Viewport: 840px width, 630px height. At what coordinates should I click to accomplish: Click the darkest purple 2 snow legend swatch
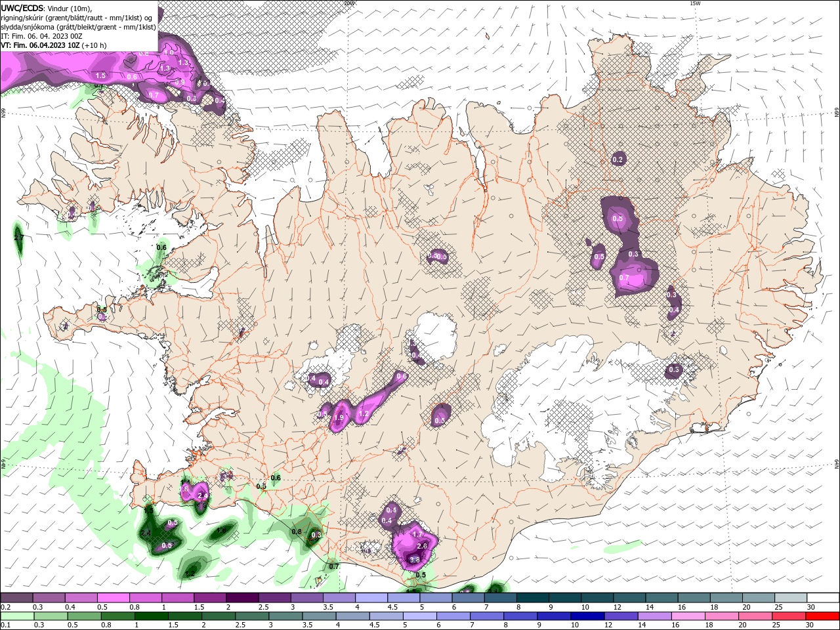point(241,598)
